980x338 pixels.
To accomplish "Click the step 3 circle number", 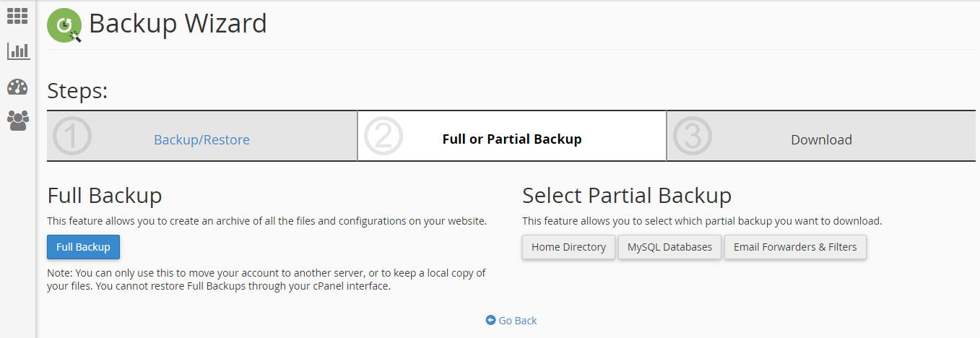I will 692,136.
